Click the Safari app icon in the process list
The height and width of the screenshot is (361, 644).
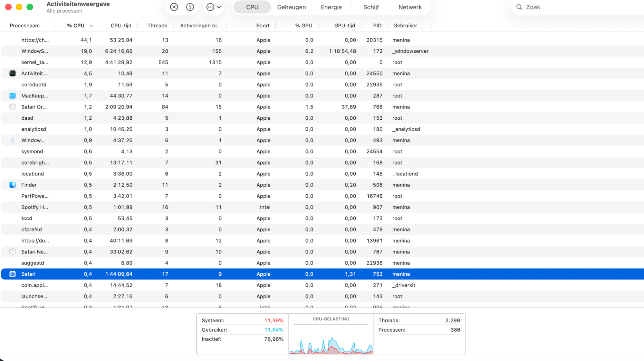pyautogui.click(x=13, y=274)
